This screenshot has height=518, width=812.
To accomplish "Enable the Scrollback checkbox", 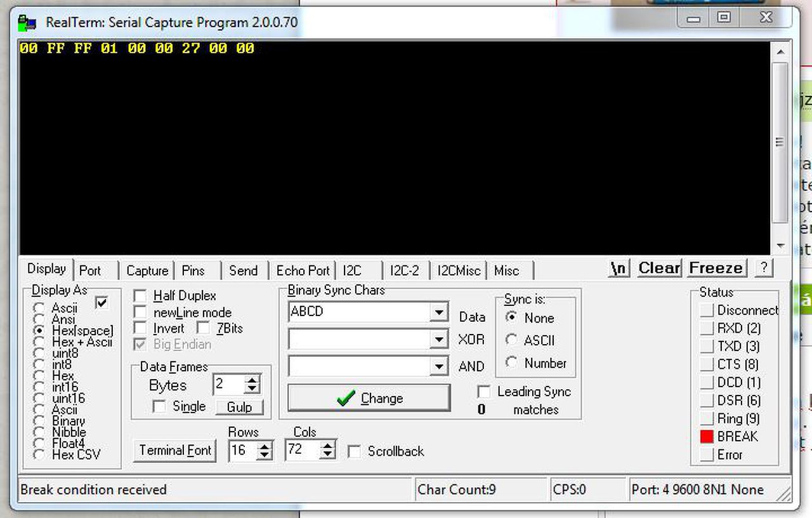I will [355, 451].
